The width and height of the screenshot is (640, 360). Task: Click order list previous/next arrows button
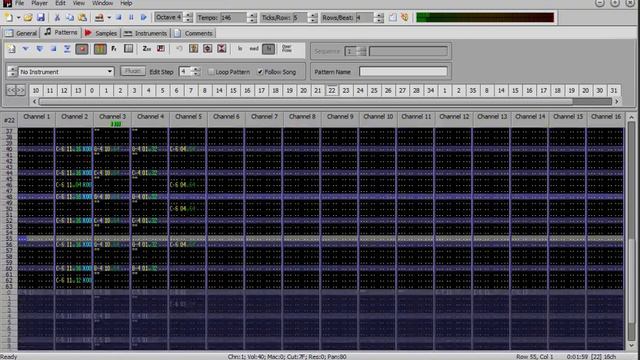[x=16, y=91]
